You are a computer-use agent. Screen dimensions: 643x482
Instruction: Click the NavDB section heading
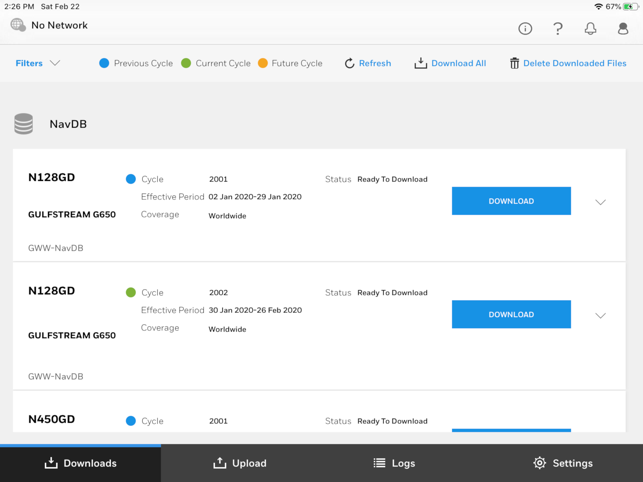(x=68, y=124)
